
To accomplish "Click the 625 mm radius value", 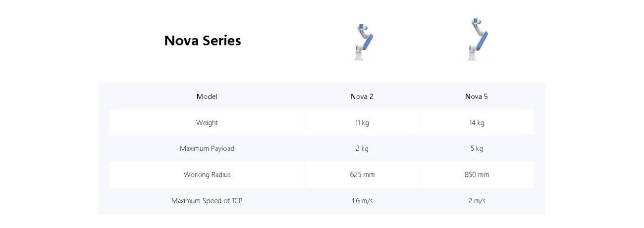I will pos(362,175).
